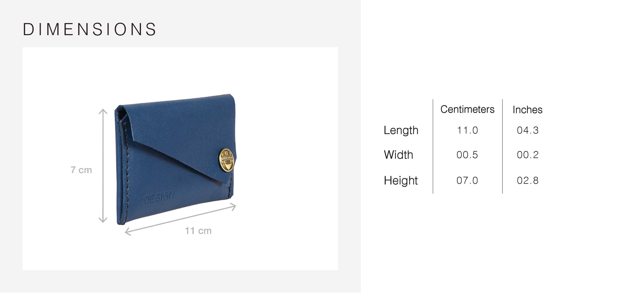
Task: Click the Width row label
Action: (399, 155)
